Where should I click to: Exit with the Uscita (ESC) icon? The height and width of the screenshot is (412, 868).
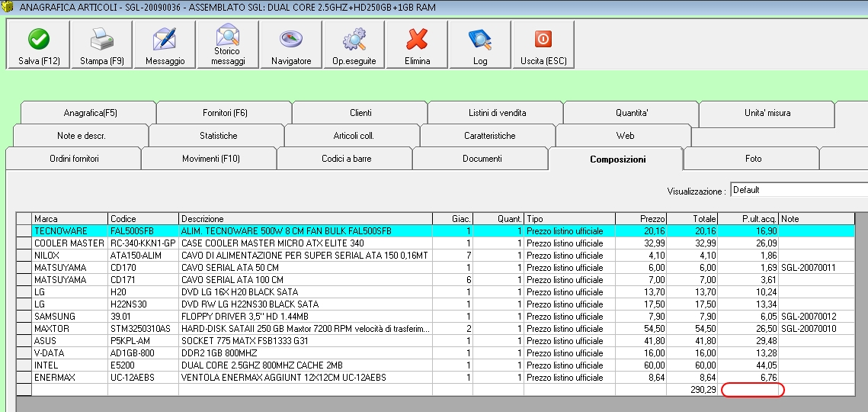(x=543, y=40)
